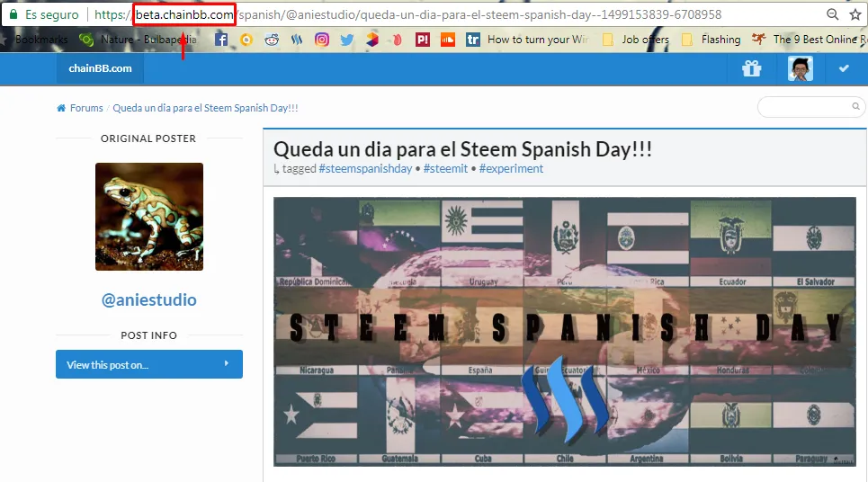Open the Nature - Bulbapedia bookmark

click(139, 40)
